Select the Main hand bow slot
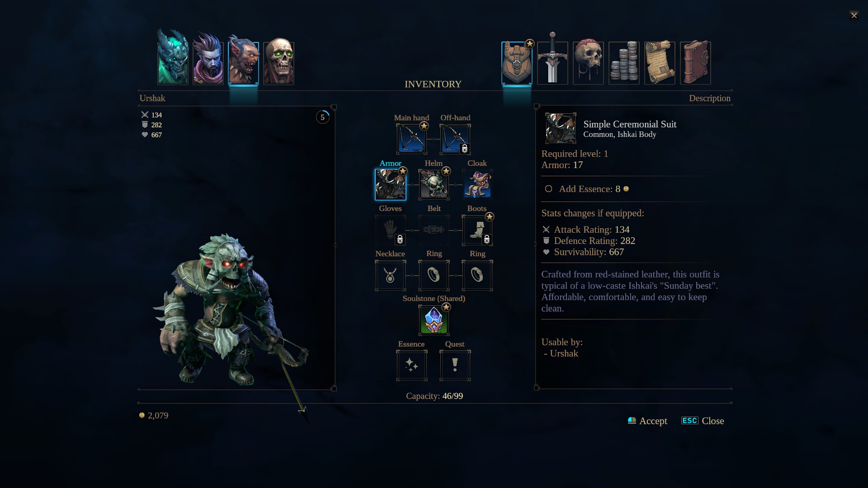Image resolution: width=868 pixels, height=488 pixels. (x=411, y=139)
